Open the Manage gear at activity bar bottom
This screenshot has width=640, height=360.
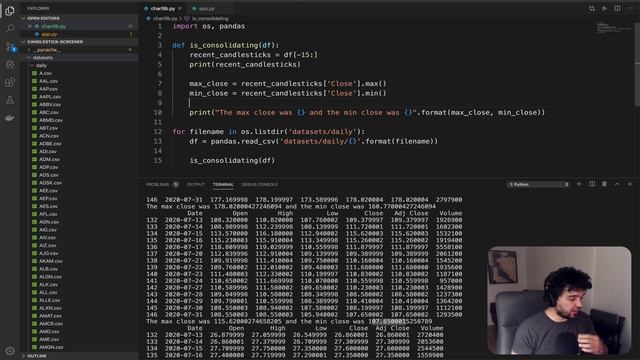tap(10, 351)
